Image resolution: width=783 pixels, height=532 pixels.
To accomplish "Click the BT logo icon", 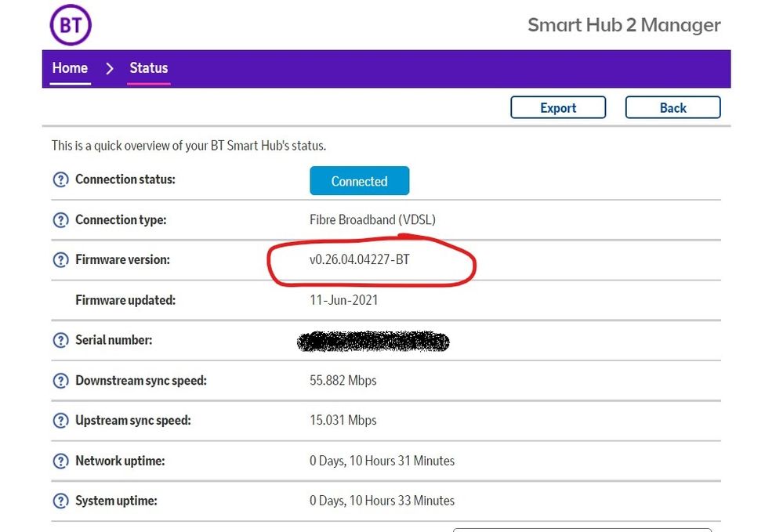I will pyautogui.click(x=71, y=25).
